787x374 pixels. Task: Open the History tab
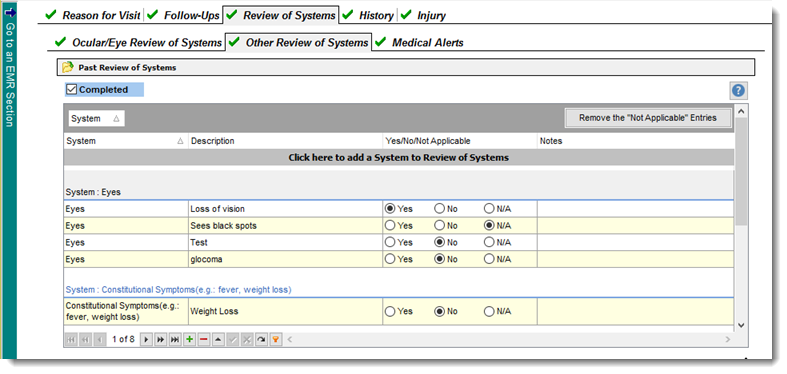368,16
